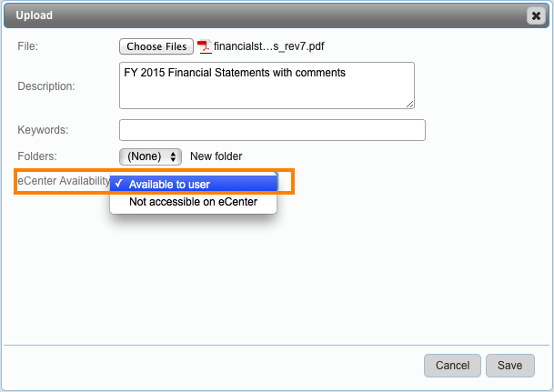This screenshot has width=554, height=392.
Task: Click the Choose Files button
Action: pyautogui.click(x=156, y=46)
